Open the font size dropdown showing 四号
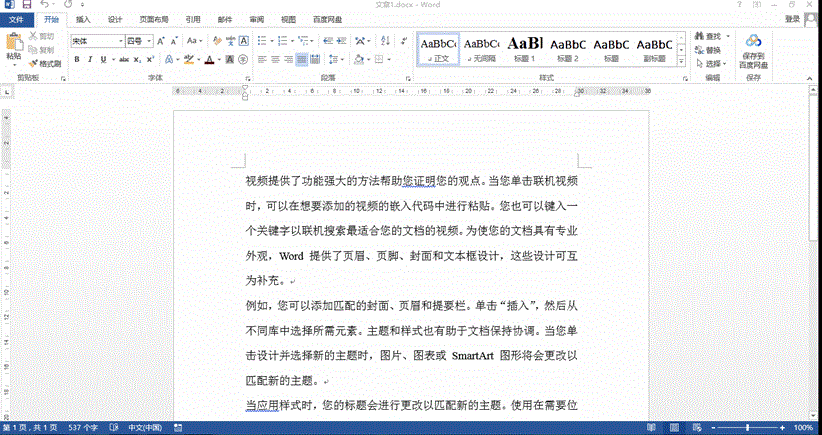The height and width of the screenshot is (435, 822). tap(150, 40)
